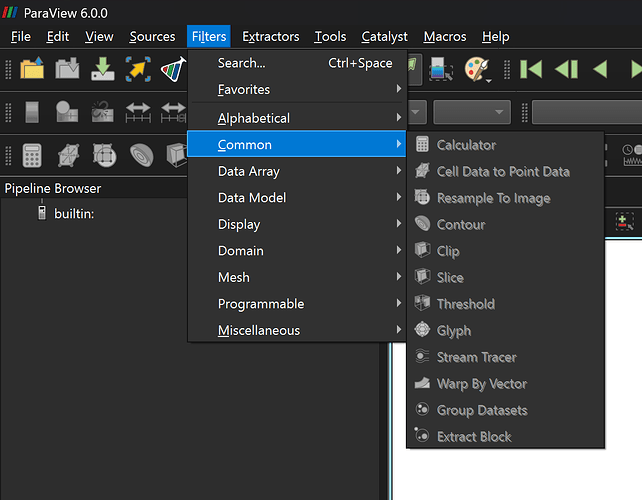The width and height of the screenshot is (642, 500).
Task: Open the Edit menu
Action: tap(58, 36)
